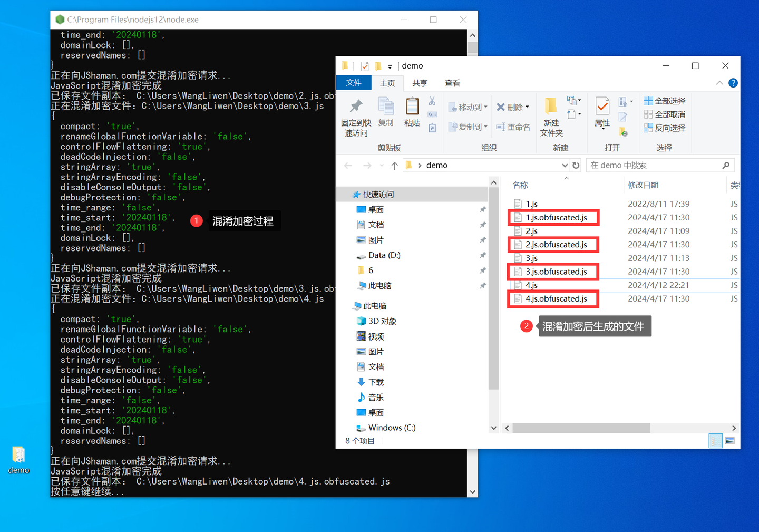This screenshot has width=759, height=532.
Task: Refresh the demo folder view
Action: coord(576,165)
